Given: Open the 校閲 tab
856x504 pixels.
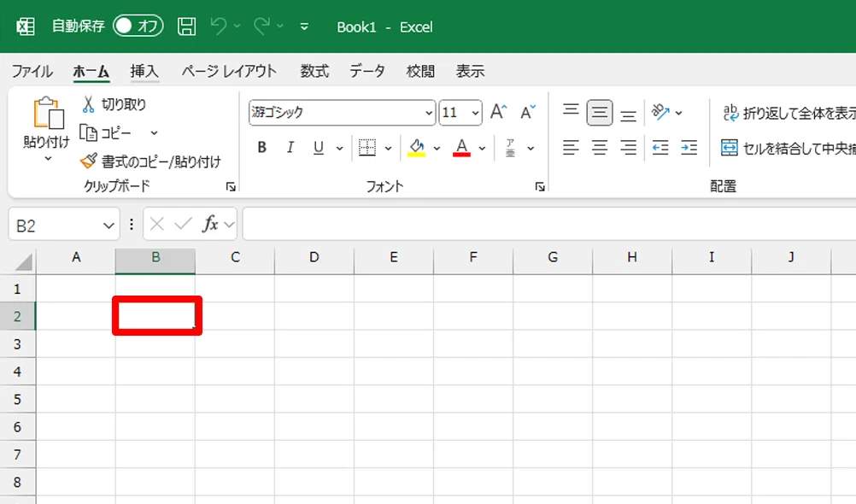Looking at the screenshot, I should coord(420,71).
